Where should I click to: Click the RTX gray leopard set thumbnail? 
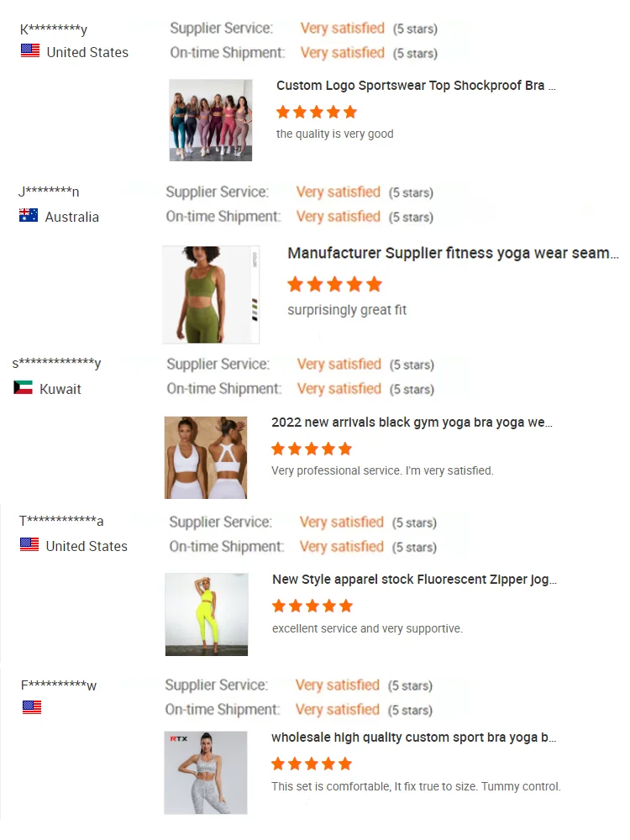pos(206,773)
